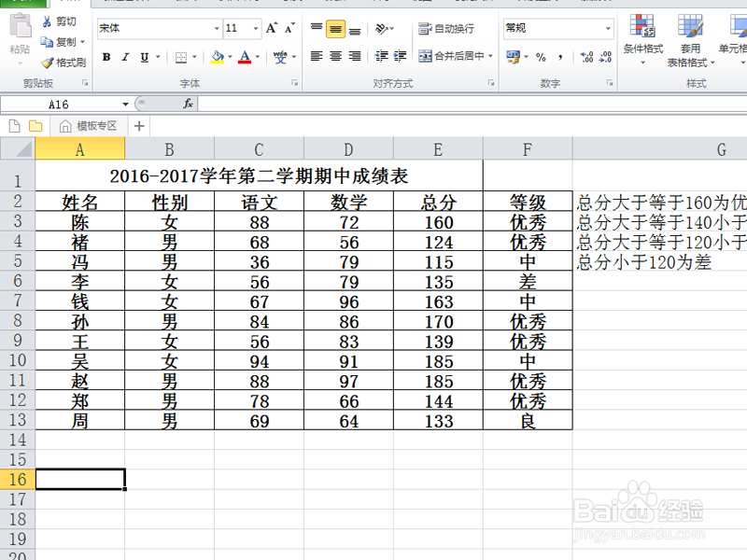
Task: Open the number format (常规) dropdown
Action: pos(607,27)
